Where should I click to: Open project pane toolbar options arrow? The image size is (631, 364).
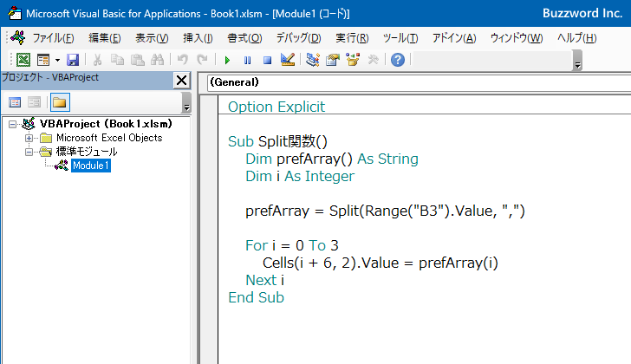186,102
